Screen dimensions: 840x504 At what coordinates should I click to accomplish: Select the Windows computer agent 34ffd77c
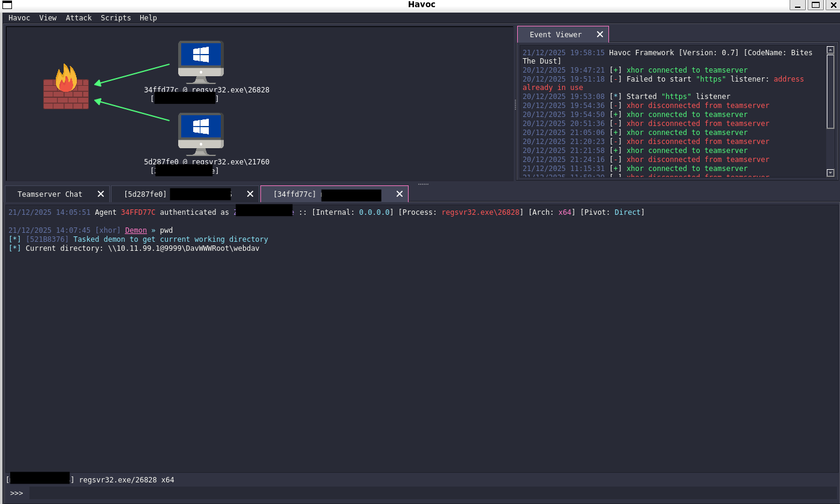tap(201, 62)
